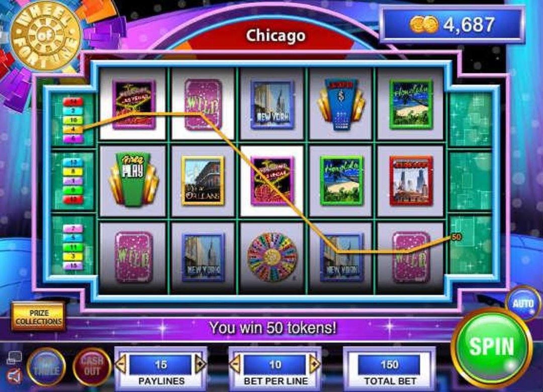Click the jackpot dollar symbol

coord(341,104)
